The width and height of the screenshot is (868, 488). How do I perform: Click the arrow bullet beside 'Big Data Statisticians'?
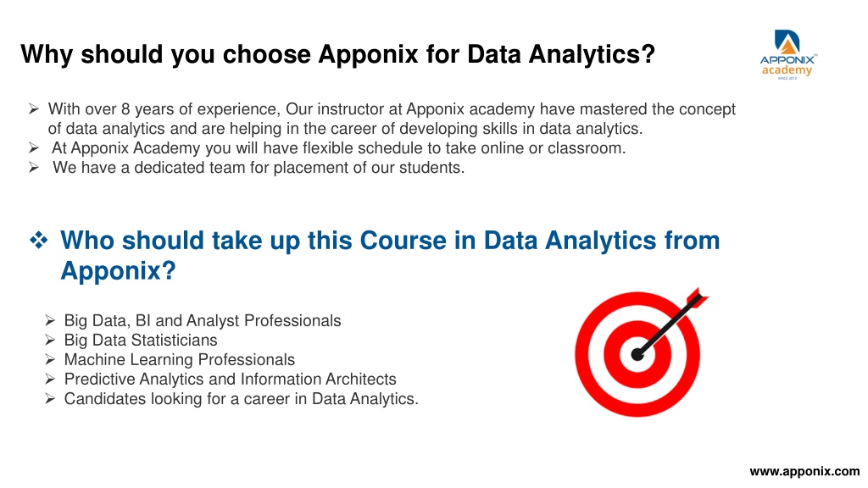coord(50,340)
